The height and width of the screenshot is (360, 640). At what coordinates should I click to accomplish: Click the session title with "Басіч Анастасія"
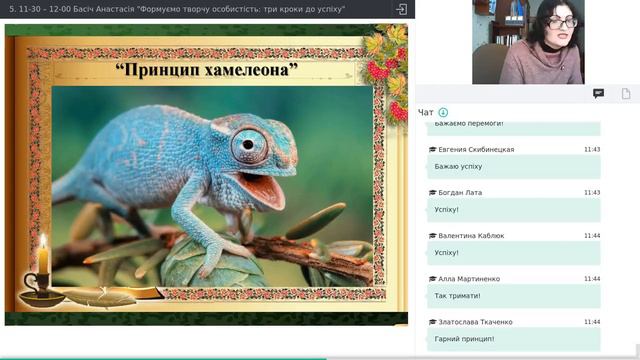pos(177,9)
